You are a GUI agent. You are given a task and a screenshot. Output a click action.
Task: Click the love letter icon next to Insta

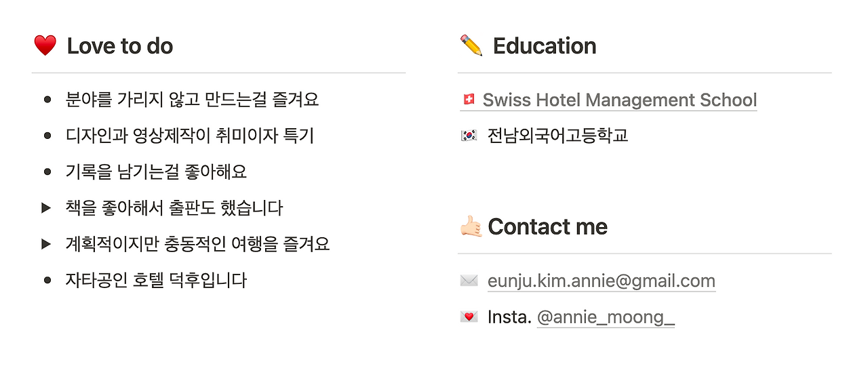pyautogui.click(x=469, y=317)
